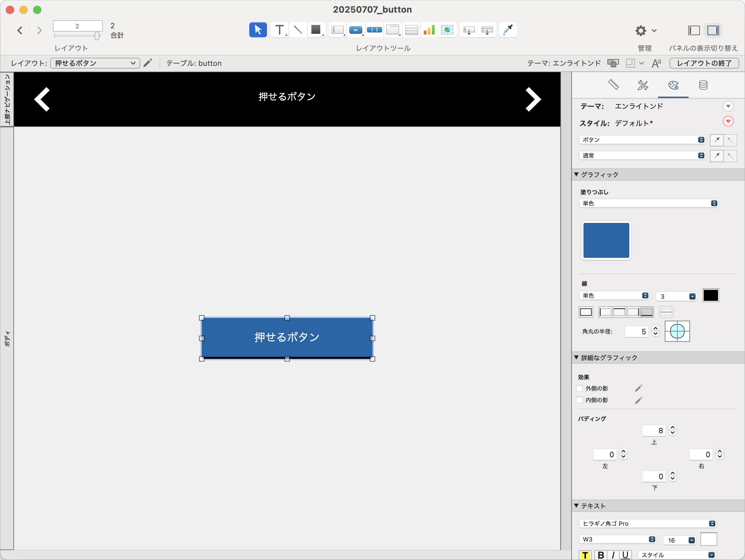
Task: Open the 塗りつぶし fill type dropdown
Action: tap(649, 204)
